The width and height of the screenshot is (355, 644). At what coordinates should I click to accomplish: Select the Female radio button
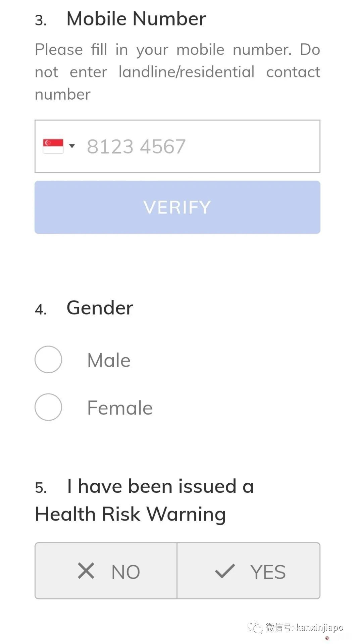tap(48, 407)
